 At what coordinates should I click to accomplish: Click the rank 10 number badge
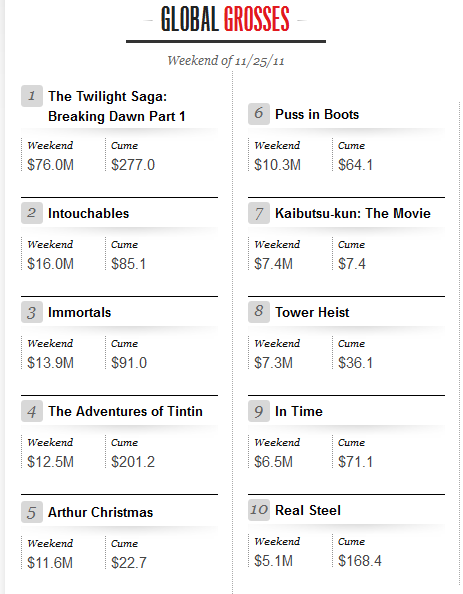[x=259, y=510]
